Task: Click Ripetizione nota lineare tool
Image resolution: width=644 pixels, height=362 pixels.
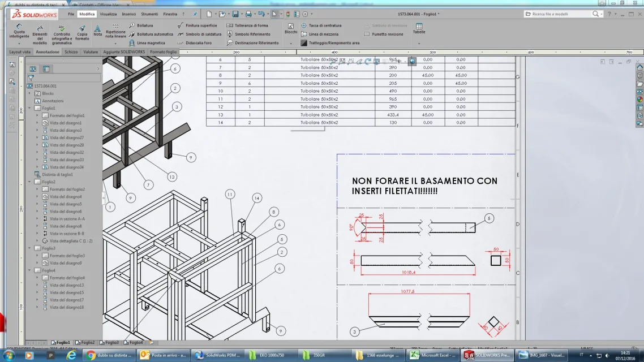Action: coord(115,31)
